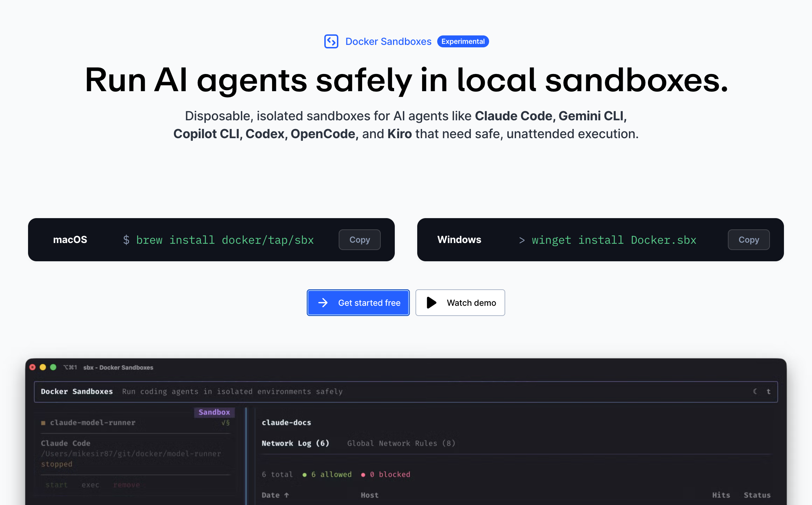Click the Docker Sandboxes logo icon
Viewport: 812px width, 505px height.
pyautogui.click(x=331, y=41)
